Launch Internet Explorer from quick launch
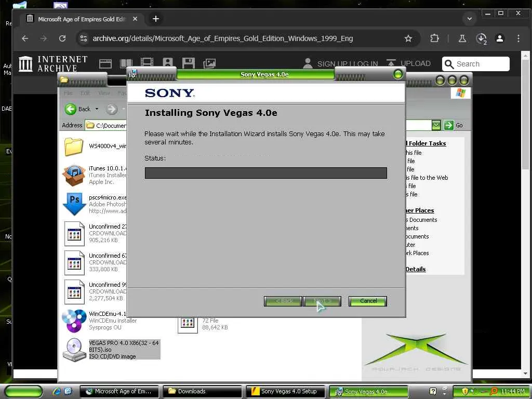Viewport: 532px width, 399px height. 57,391
